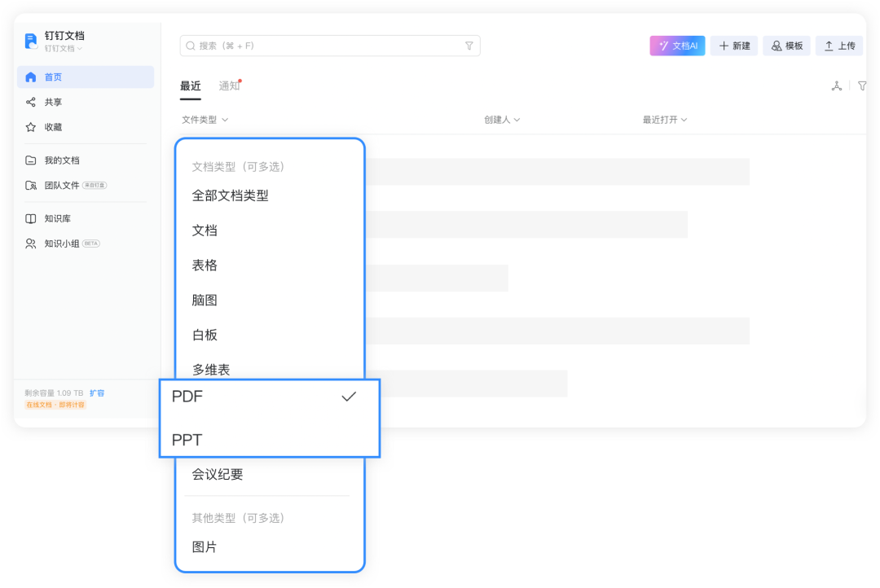Select 全部文档类型 option in the list
This screenshot has width=880, height=588.
tap(230, 195)
